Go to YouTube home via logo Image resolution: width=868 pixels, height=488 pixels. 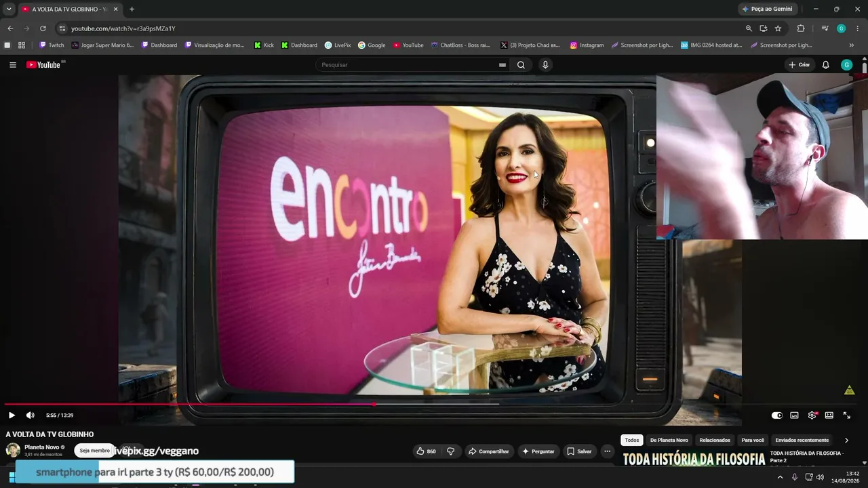click(43, 65)
